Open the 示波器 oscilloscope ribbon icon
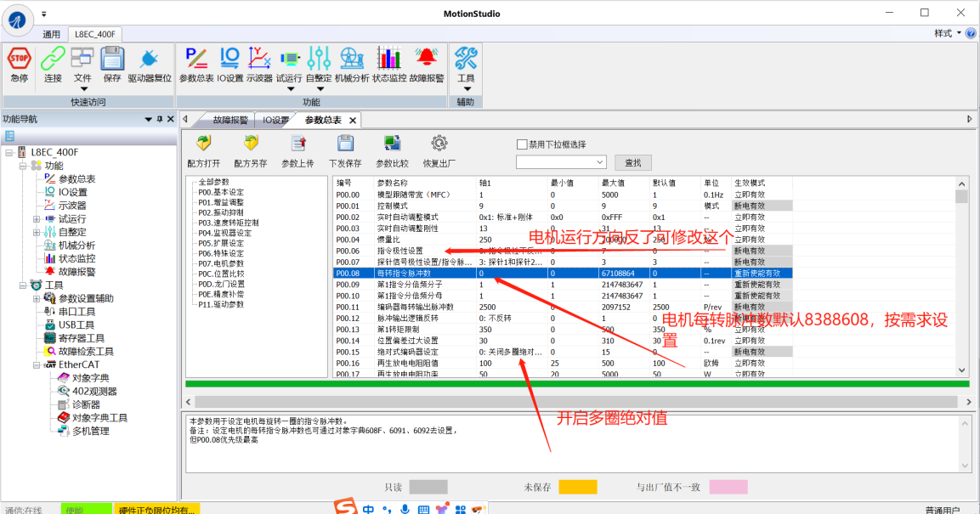980x514 pixels. pos(258,58)
